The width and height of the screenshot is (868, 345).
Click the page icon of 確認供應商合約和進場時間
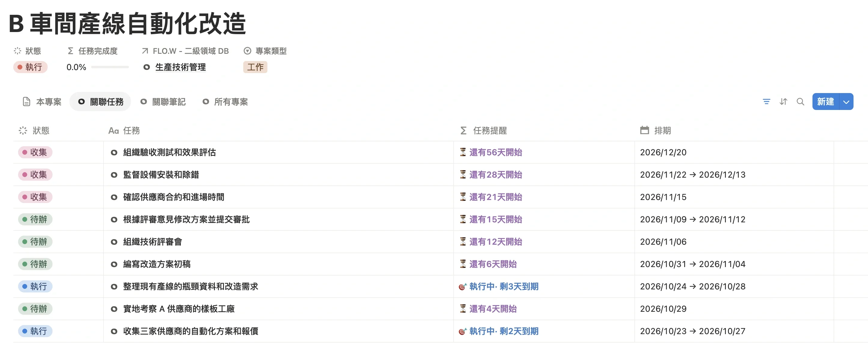[x=114, y=197]
